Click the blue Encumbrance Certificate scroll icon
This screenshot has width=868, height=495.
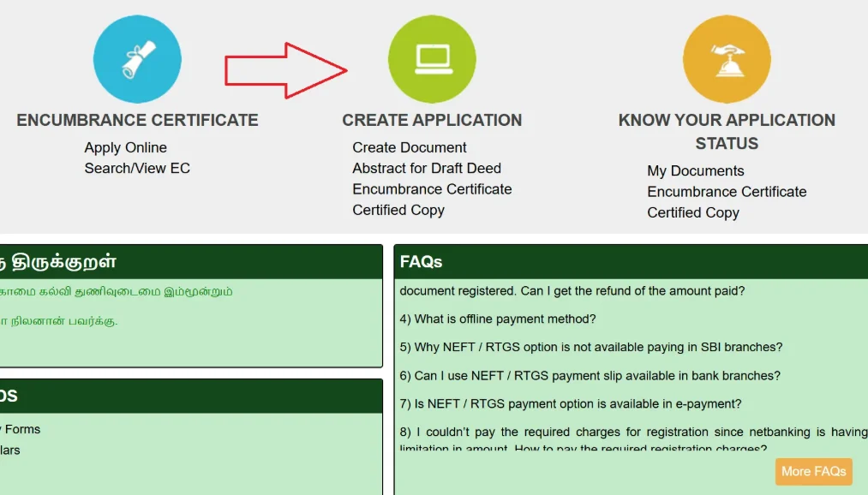pos(137,59)
